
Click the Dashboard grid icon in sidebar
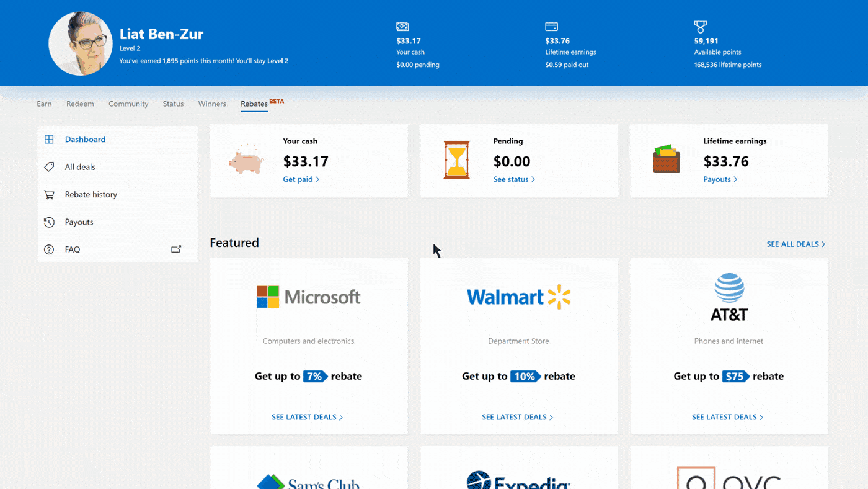click(49, 140)
